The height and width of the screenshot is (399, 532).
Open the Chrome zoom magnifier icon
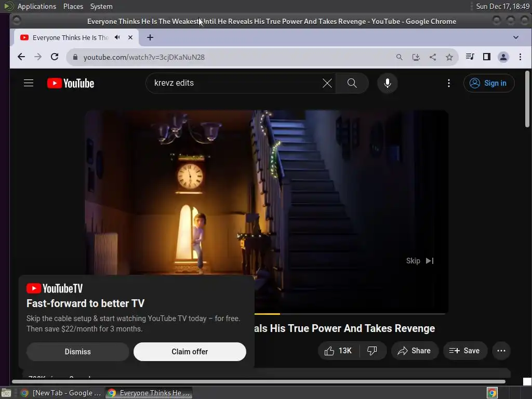[400, 57]
